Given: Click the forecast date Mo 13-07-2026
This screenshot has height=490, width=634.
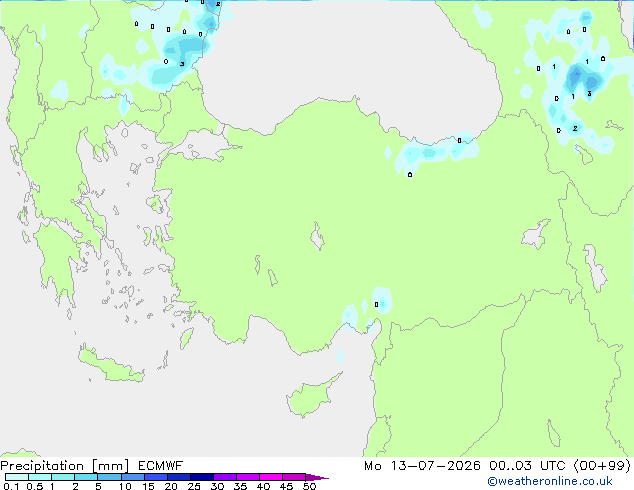Looking at the screenshot, I should pyautogui.click(x=422, y=466).
